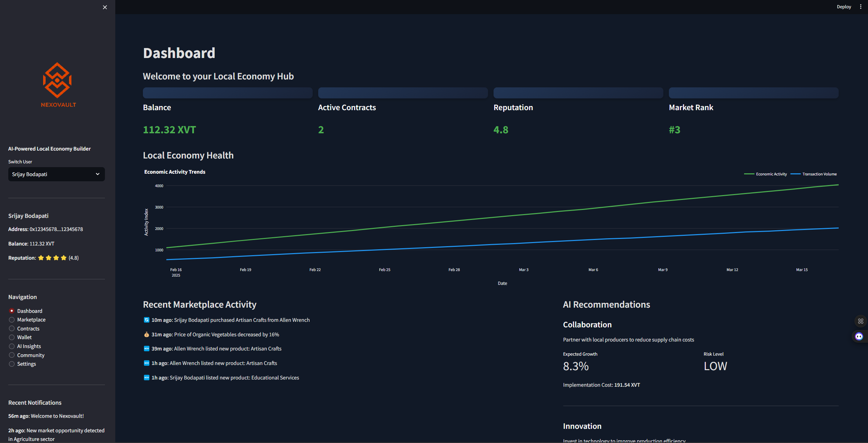Click the dropdown chevron next to Srijay Bodapati
Viewport: 868px width, 443px height.
point(98,174)
